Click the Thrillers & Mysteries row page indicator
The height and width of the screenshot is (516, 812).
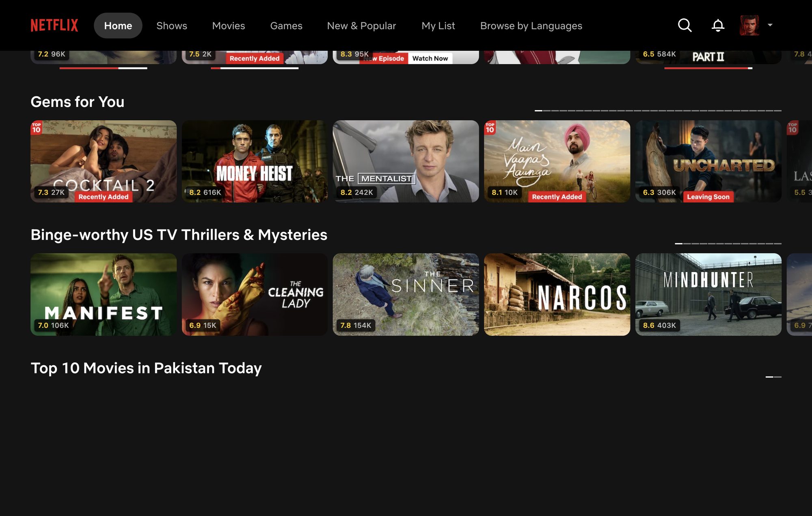(728, 244)
